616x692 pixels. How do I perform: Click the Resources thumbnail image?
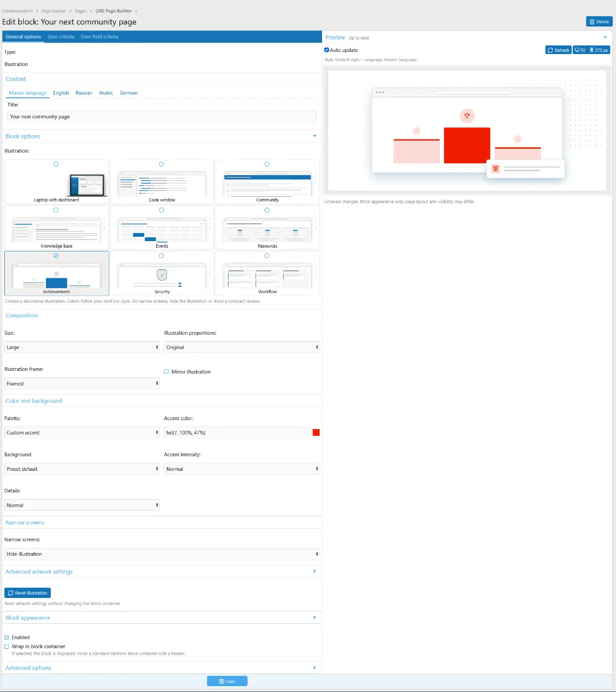(267, 230)
